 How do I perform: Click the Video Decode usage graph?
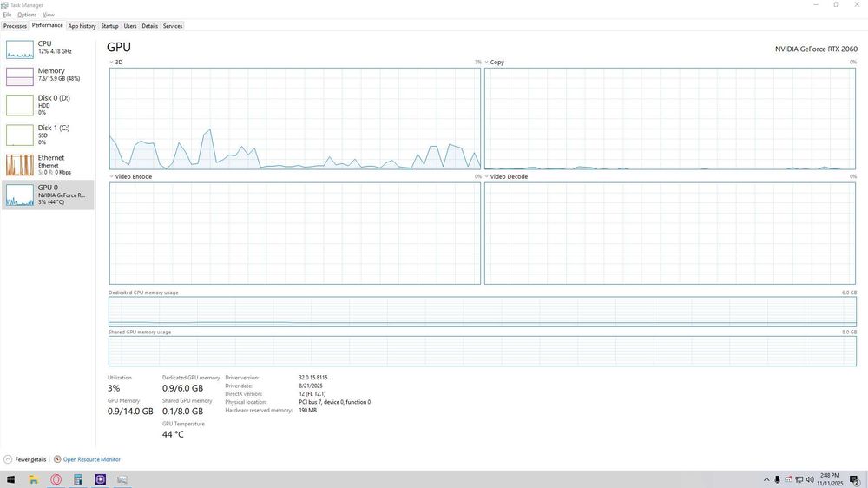[x=670, y=234]
